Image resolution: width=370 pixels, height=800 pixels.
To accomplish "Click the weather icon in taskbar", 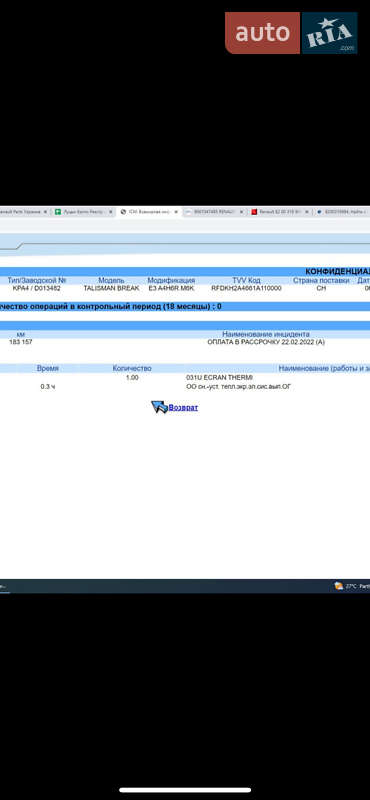I will tap(338, 586).
